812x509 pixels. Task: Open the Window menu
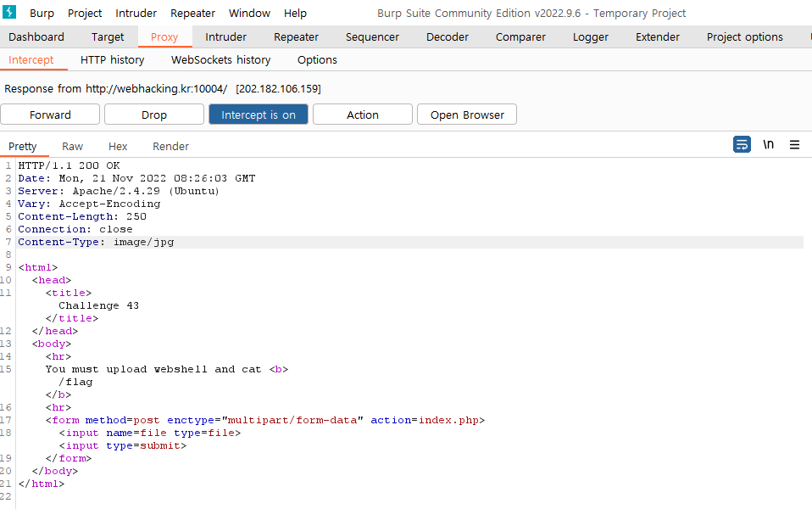[x=249, y=13]
